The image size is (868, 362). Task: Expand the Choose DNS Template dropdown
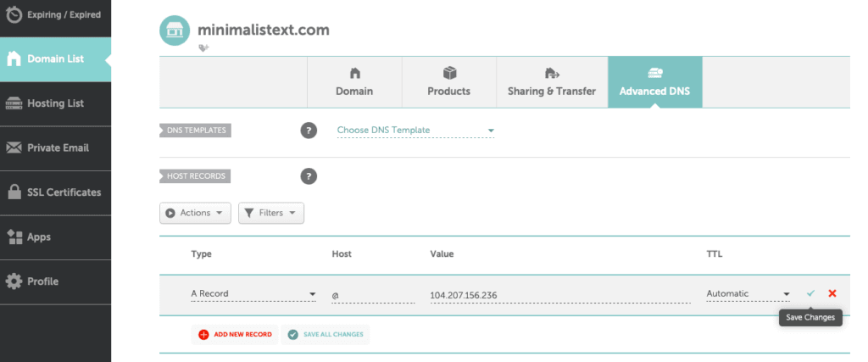pyautogui.click(x=415, y=131)
